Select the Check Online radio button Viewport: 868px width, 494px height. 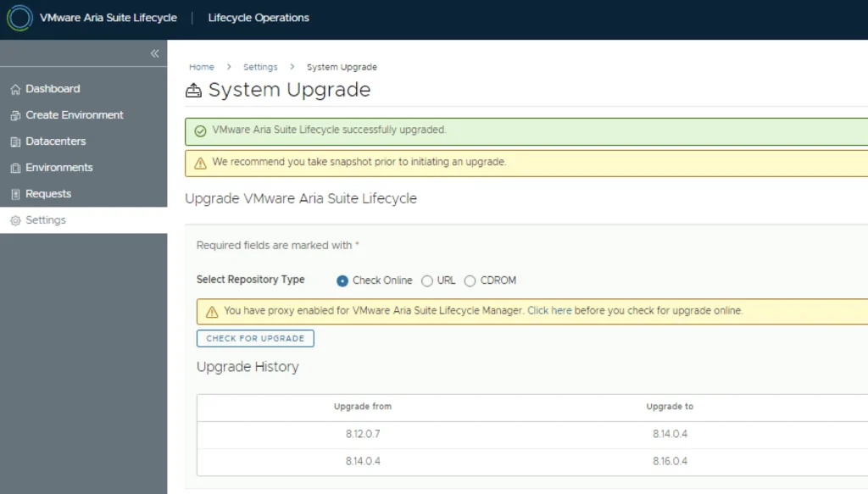(x=342, y=281)
